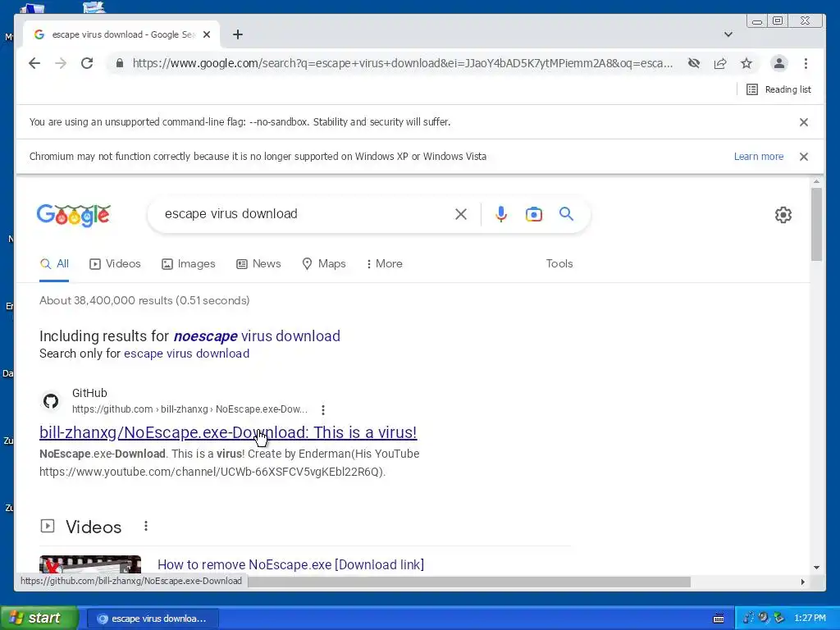Switch to the News tab

click(258, 263)
